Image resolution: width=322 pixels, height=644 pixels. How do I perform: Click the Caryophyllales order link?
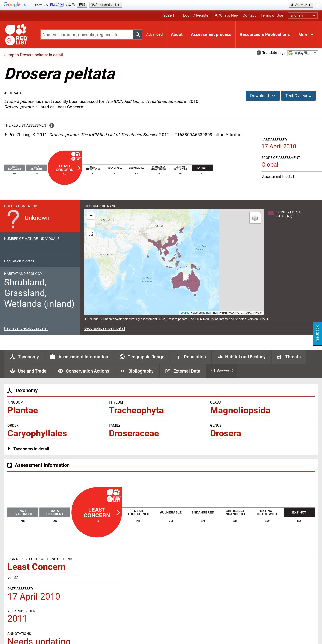coord(37,433)
